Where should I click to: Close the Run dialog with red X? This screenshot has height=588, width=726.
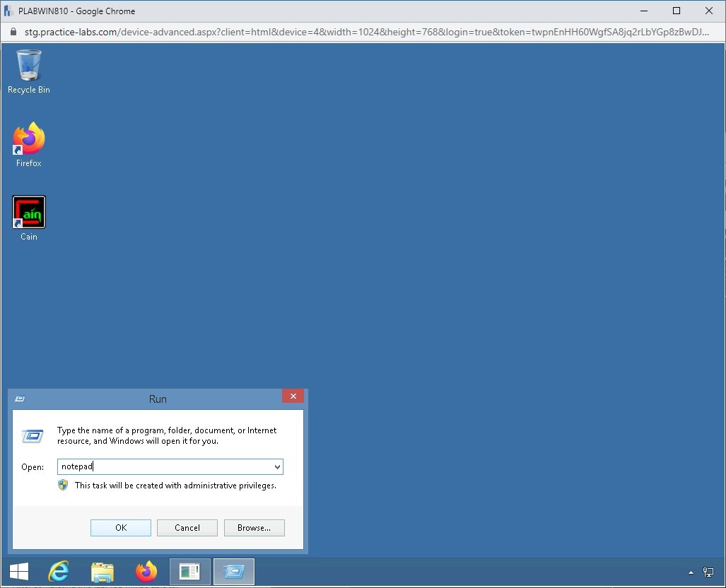click(293, 396)
